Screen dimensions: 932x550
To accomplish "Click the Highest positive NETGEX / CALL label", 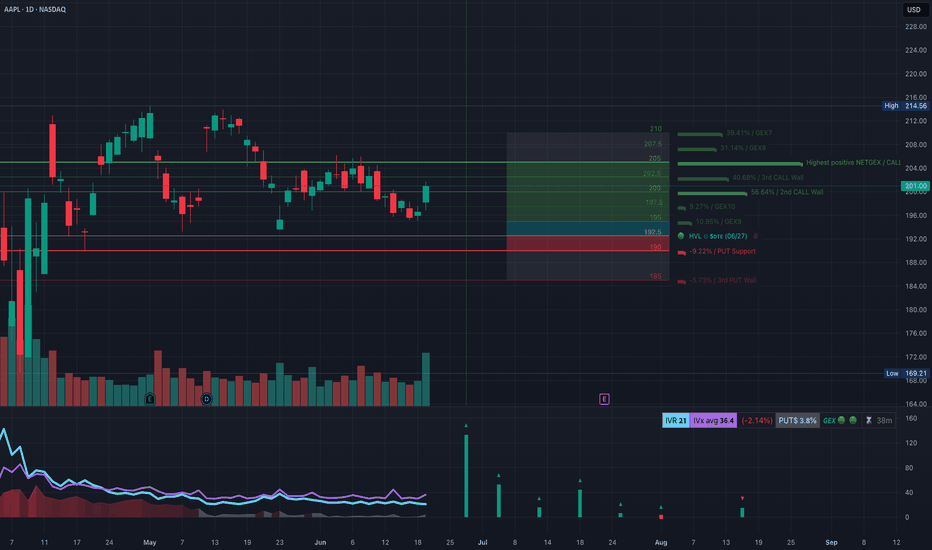I will (x=854, y=162).
